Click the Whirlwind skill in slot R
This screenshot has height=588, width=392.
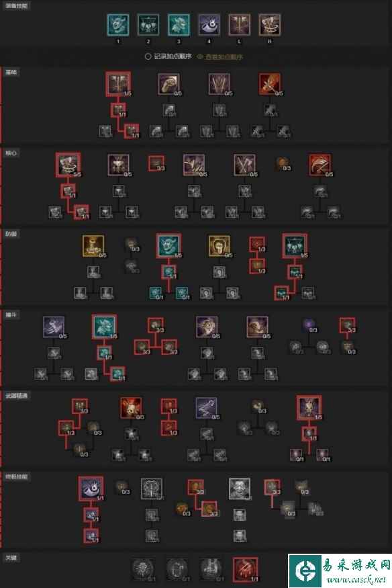pos(270,25)
